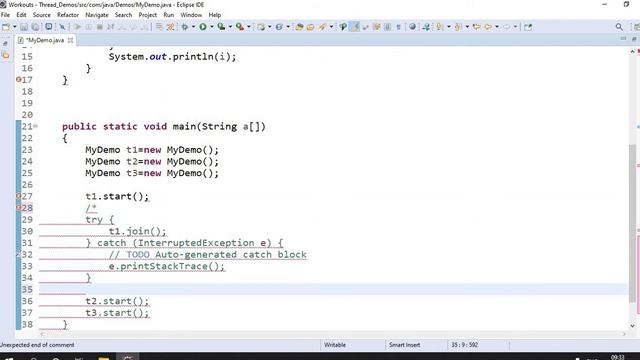The width and height of the screenshot is (640, 360).
Task: Click the Open Perspective icon
Action: 528,27
